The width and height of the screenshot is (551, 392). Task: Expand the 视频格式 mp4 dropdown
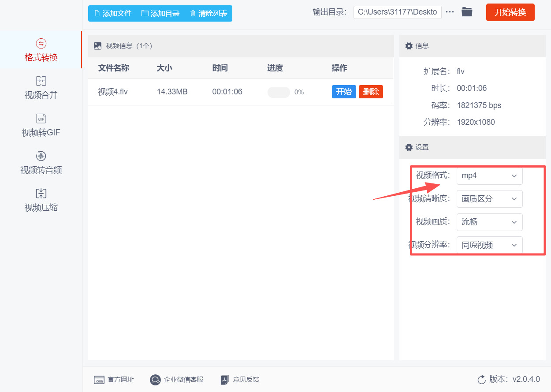(x=489, y=176)
